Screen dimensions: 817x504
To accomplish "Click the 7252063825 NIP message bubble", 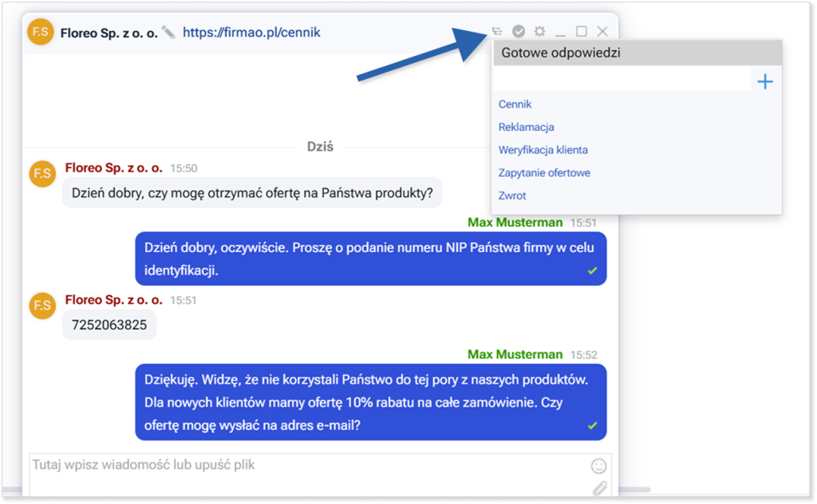I will (109, 325).
